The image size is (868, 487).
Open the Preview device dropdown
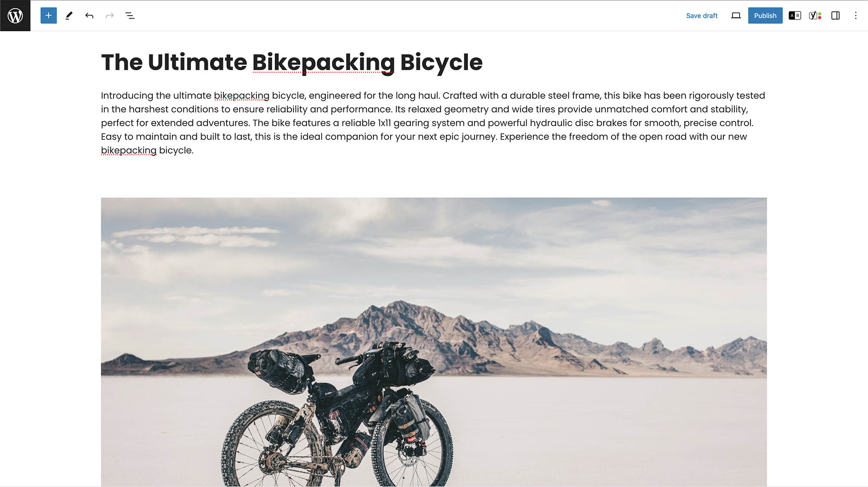(x=736, y=16)
